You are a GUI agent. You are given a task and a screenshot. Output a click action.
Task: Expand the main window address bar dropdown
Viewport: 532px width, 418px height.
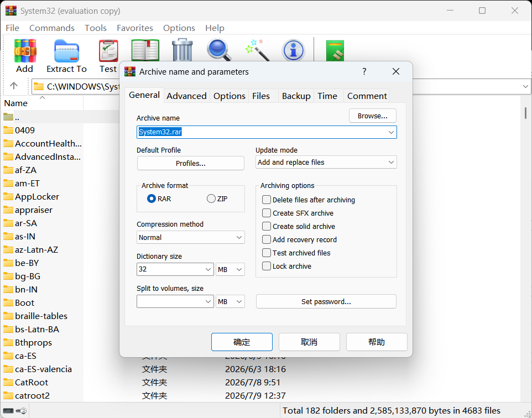pos(525,86)
